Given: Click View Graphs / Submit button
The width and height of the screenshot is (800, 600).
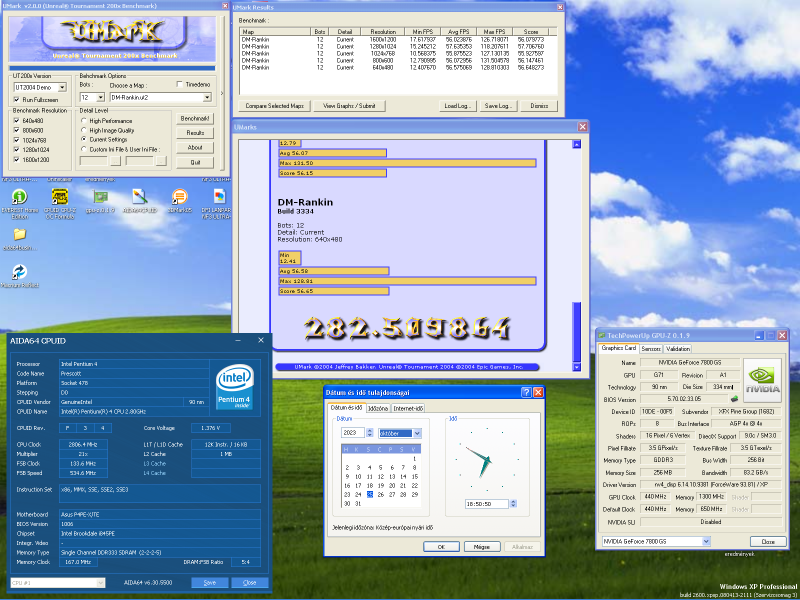Looking at the screenshot, I should point(349,106).
